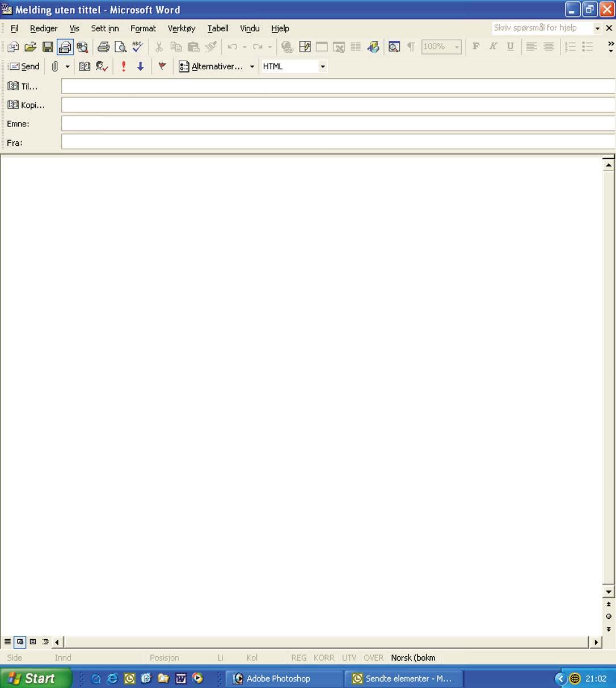Click the Center alignment icon
Viewport: 616px width, 688px height.
549,47
